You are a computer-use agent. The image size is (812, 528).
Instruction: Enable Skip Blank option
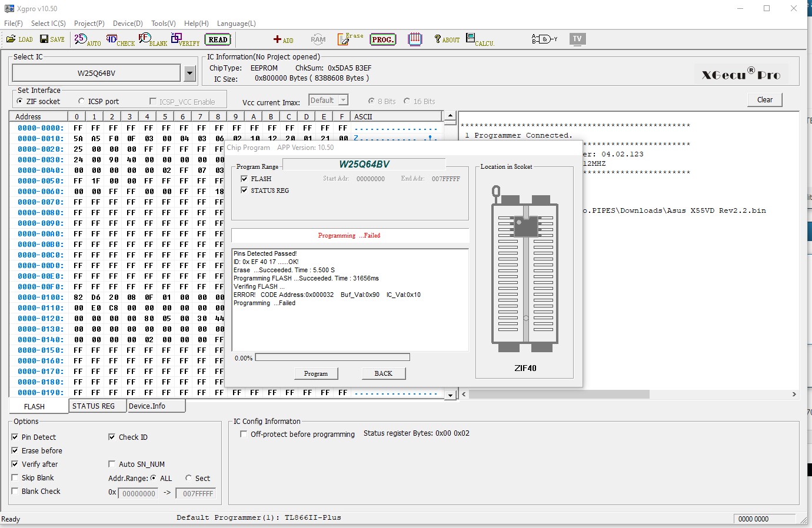pos(15,477)
